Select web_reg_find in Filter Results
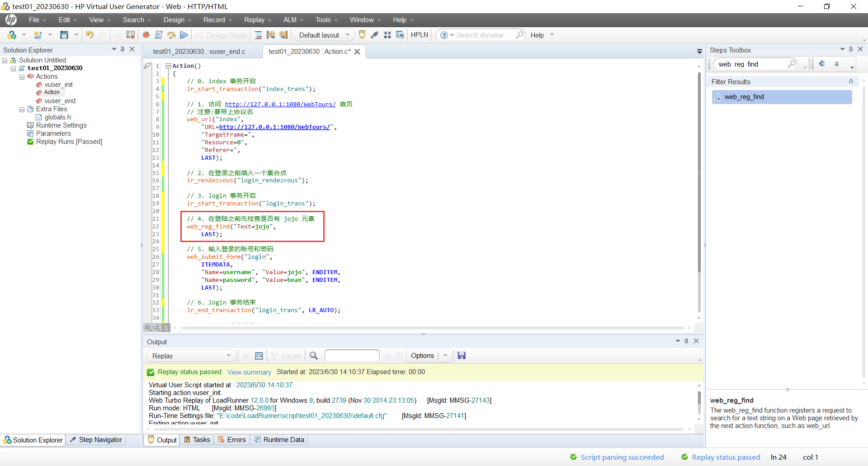This screenshot has height=466, width=868. (782, 97)
